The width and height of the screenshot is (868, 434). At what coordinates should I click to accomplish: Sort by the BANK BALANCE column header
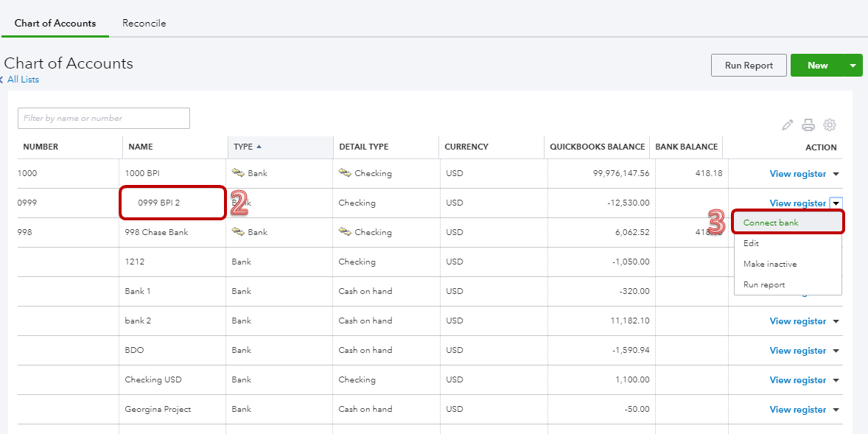point(687,147)
